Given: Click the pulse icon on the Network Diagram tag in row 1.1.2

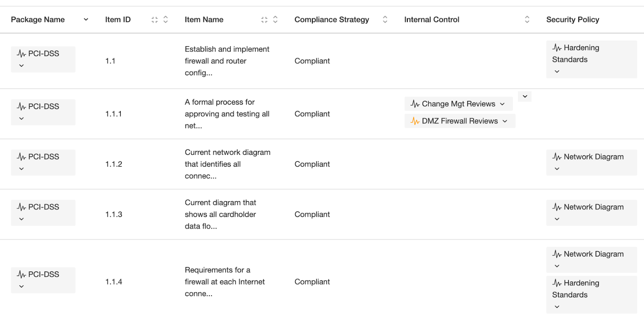Looking at the screenshot, I should (557, 157).
